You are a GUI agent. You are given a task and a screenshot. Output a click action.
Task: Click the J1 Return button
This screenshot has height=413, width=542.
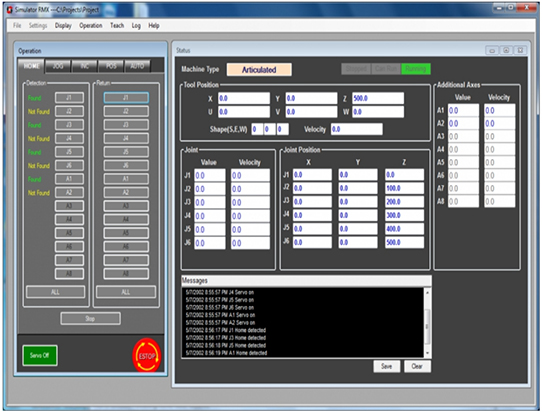coord(126,98)
